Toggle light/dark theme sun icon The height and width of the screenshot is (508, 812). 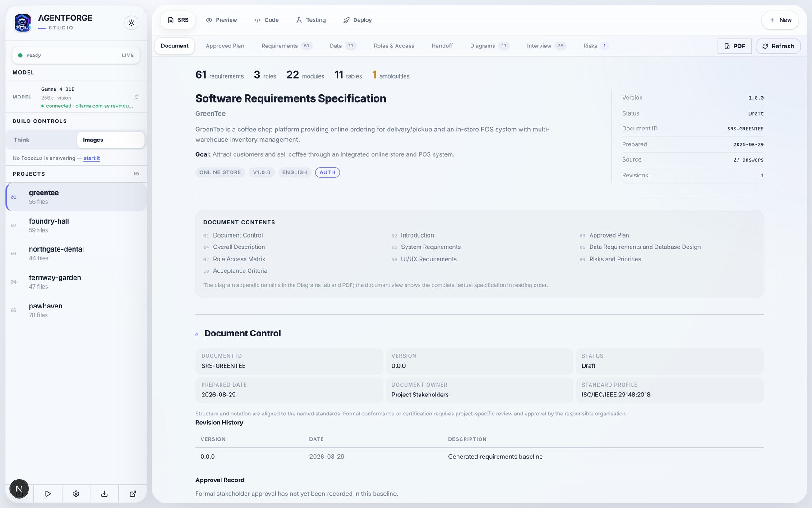(131, 23)
